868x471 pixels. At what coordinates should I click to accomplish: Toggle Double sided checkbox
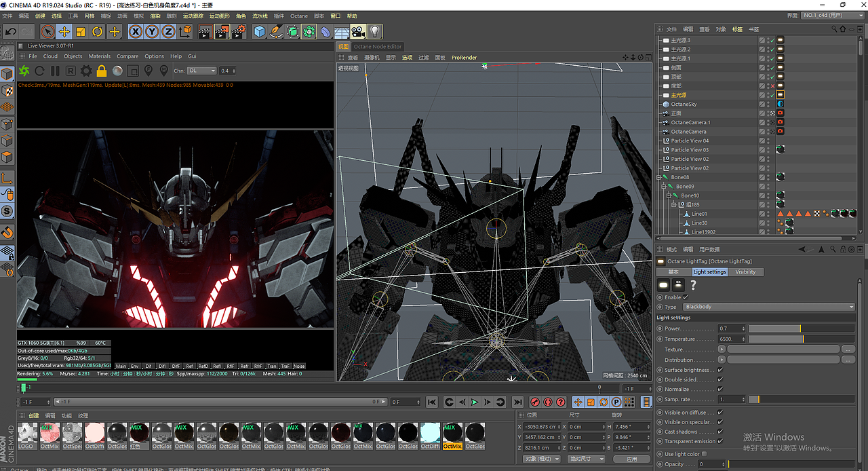click(720, 379)
